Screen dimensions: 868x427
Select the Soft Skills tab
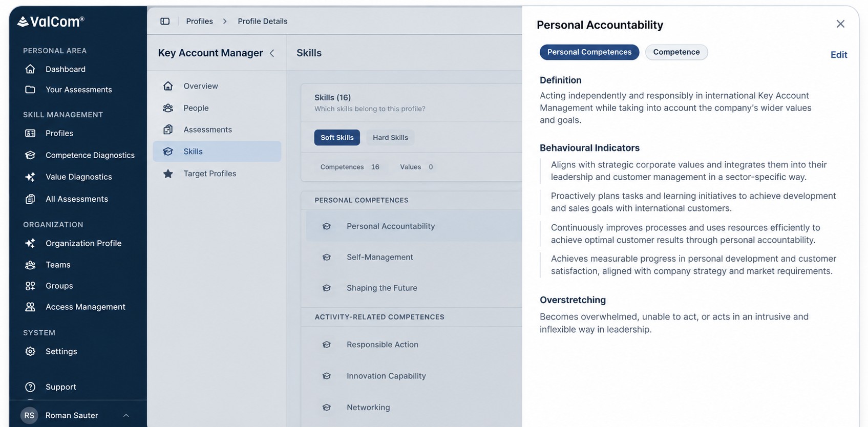click(337, 137)
